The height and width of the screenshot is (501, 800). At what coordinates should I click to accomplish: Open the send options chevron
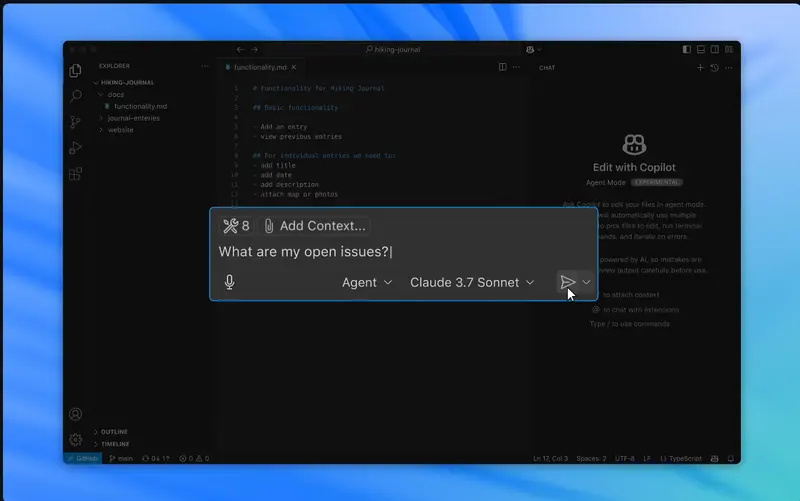pos(586,282)
